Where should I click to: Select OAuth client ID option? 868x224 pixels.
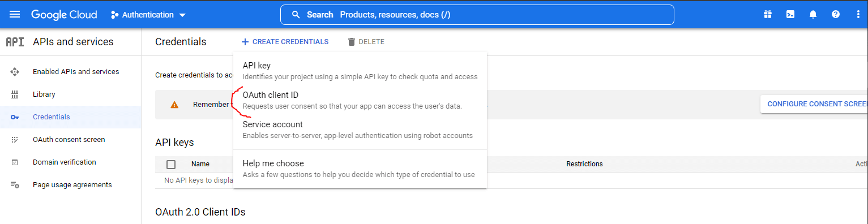pyautogui.click(x=360, y=100)
